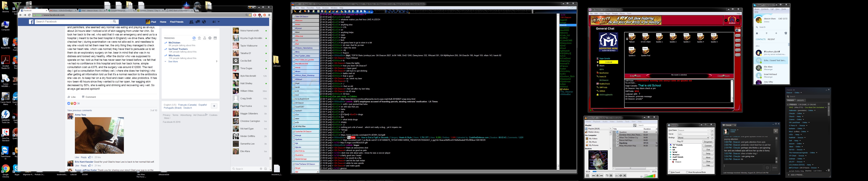Viewport: 868px width, 181px height.
Task: Expand See More in Facebook Trending
Action: click(x=173, y=62)
